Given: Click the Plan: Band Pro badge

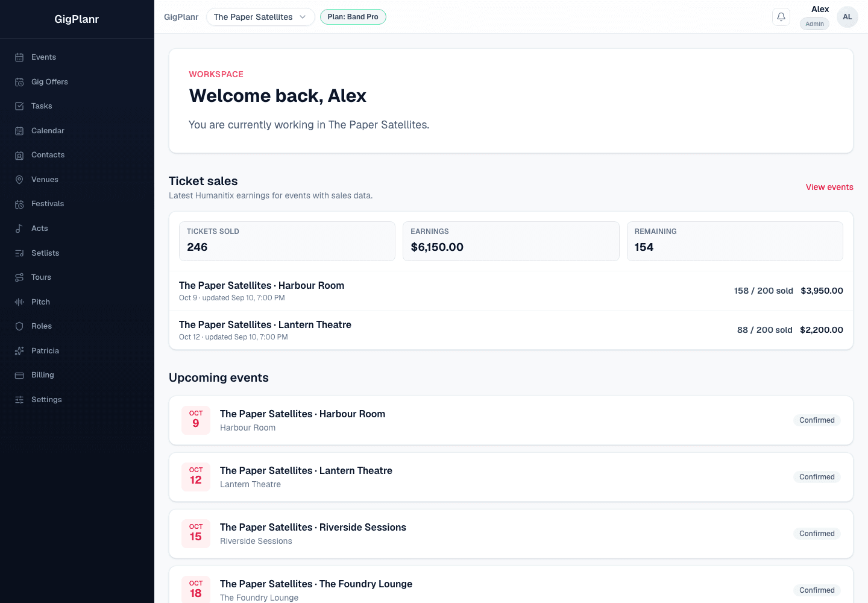Looking at the screenshot, I should point(353,17).
